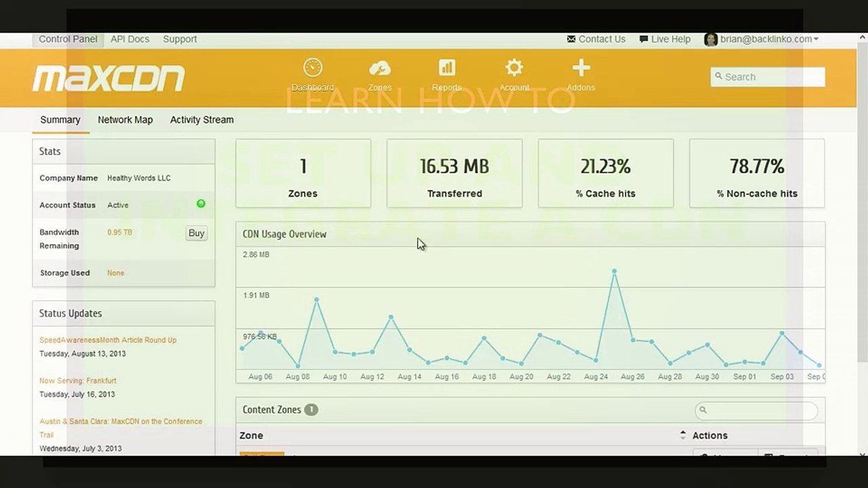Viewport: 868px width, 488px height.
Task: Click the 2.86 MB axis label
Action: [256, 255]
